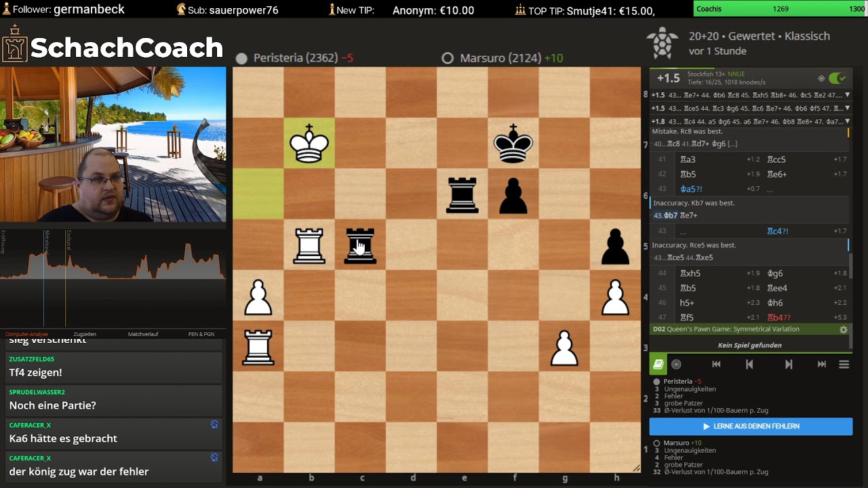Image resolution: width=868 pixels, height=488 pixels.
Task: Select variation move 43.Kb7
Action: point(665,216)
